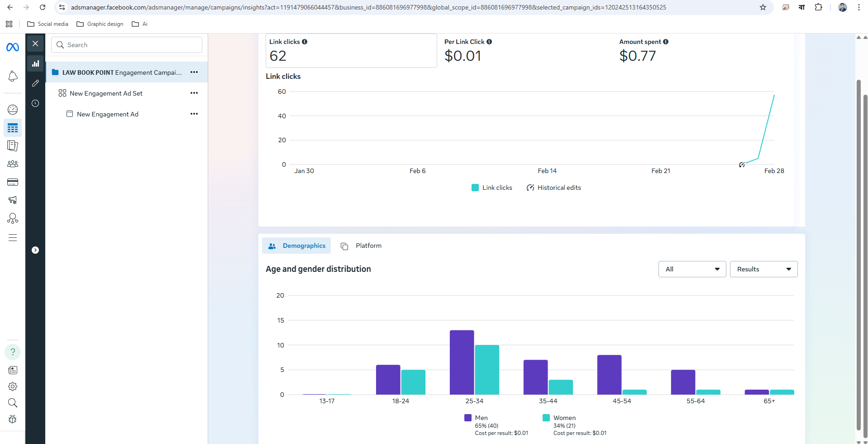Image resolution: width=868 pixels, height=444 pixels.
Task: Open the notifications bell icon
Action: click(13, 76)
